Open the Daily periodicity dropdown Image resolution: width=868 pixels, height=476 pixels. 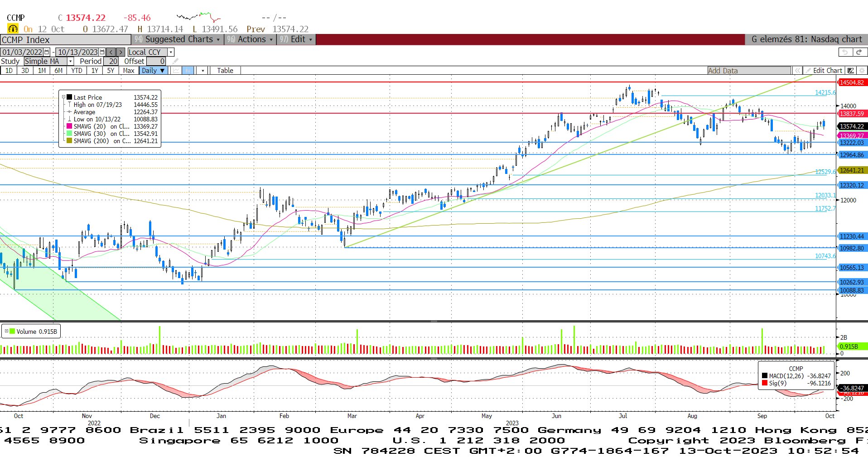point(153,71)
